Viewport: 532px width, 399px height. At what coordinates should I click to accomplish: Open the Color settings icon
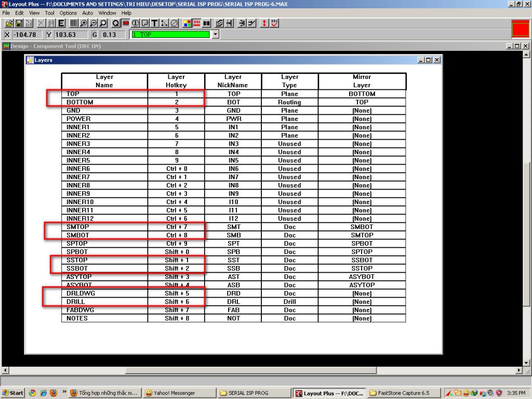pyautogui.click(x=187, y=23)
